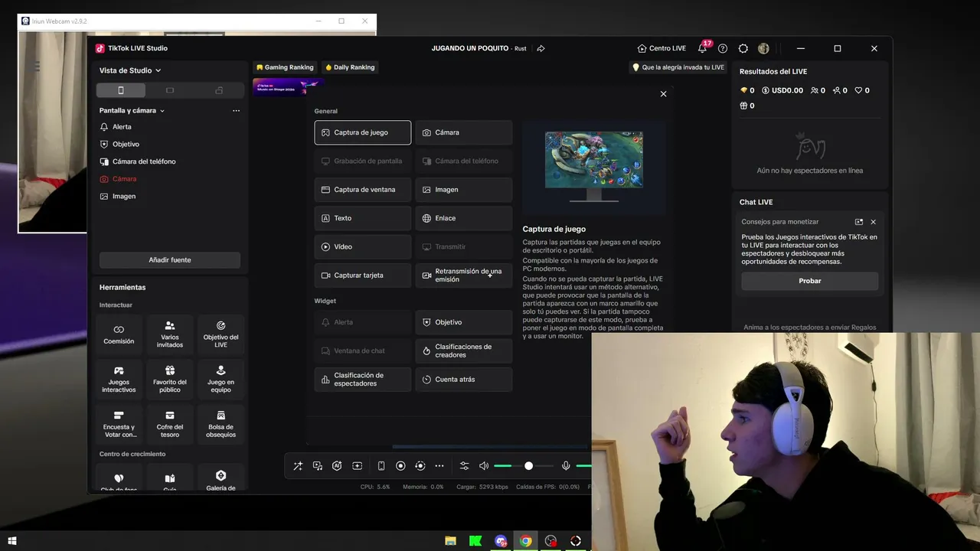Choose the Texto source
The width and height of the screenshot is (980, 551).
(x=362, y=218)
